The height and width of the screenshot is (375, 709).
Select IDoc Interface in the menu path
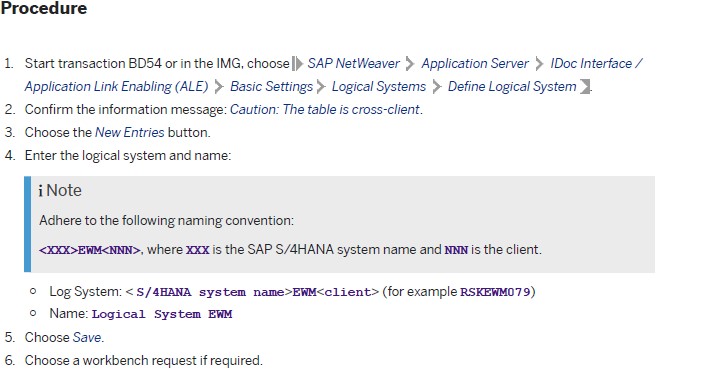(591, 63)
